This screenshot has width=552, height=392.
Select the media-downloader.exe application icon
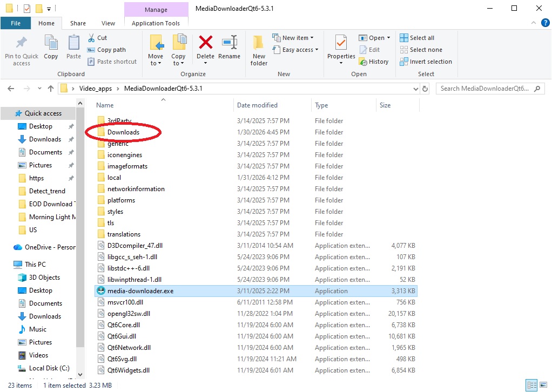(x=101, y=290)
